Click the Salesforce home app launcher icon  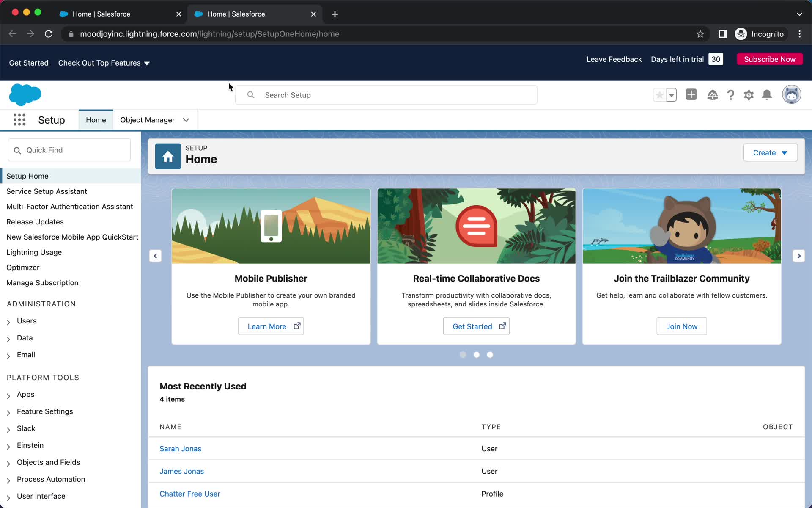coord(19,120)
